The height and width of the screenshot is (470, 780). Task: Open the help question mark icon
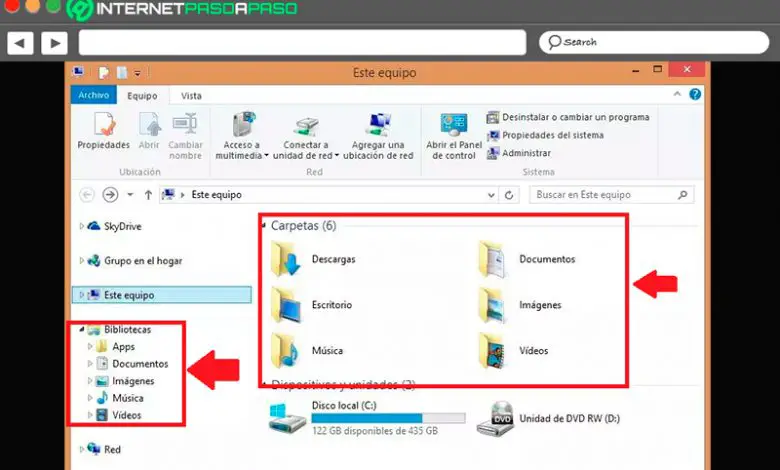[695, 94]
